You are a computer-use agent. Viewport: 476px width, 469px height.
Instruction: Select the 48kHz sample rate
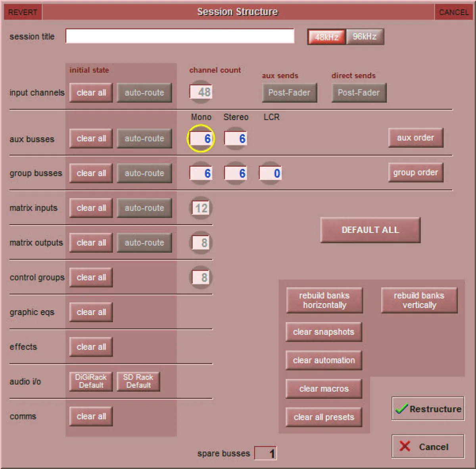coord(326,37)
